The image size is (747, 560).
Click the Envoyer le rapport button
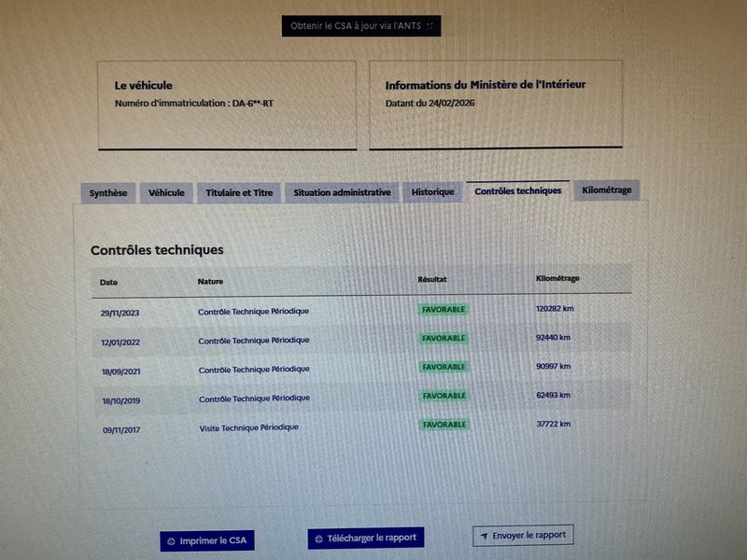pos(523,535)
